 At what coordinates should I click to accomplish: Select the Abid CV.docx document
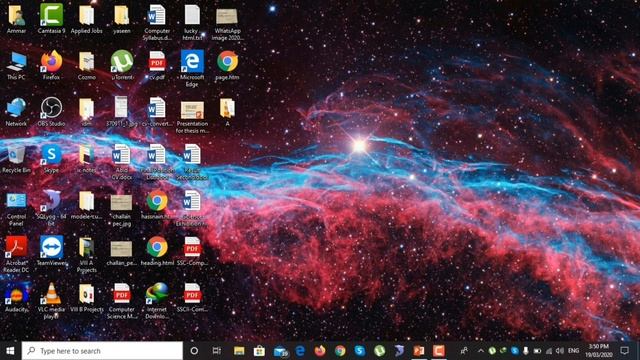[x=122, y=162]
